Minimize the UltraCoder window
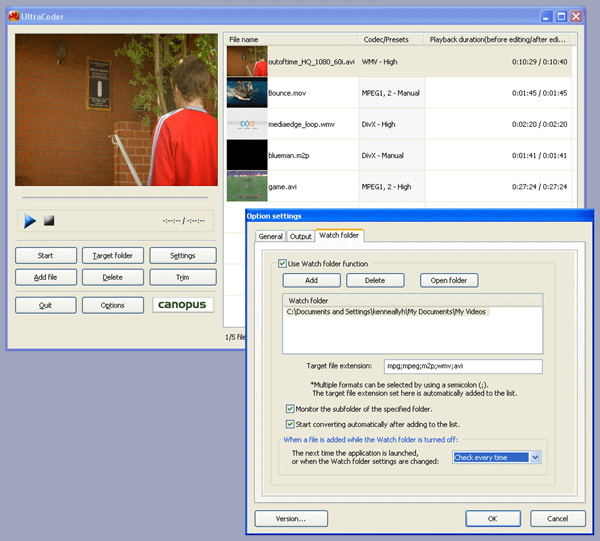Image resolution: width=600 pixels, height=541 pixels. (546, 16)
